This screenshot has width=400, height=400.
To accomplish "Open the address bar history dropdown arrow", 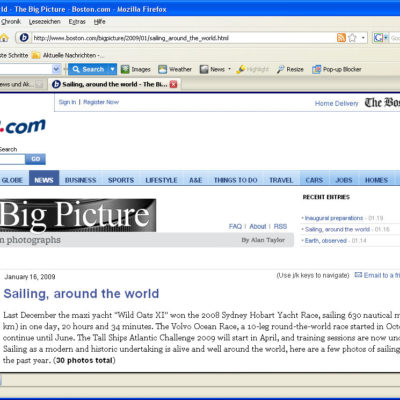I will [x=363, y=38].
